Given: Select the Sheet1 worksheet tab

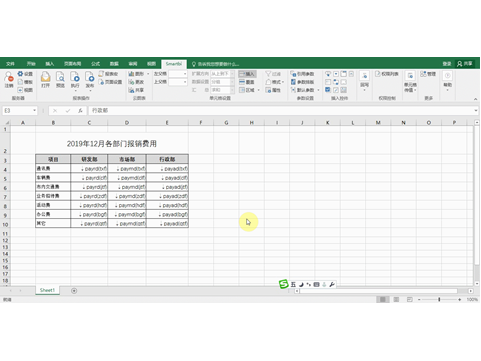Looking at the screenshot, I should point(47,290).
